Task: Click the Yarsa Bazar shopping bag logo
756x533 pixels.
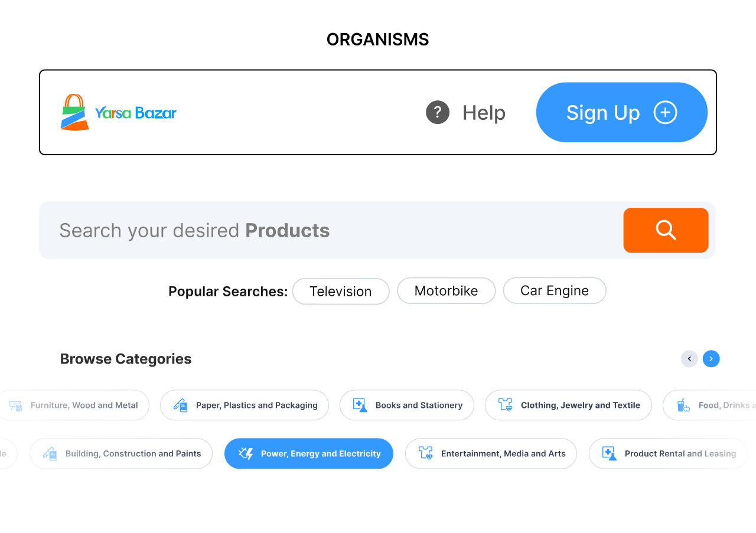Action: (74, 112)
